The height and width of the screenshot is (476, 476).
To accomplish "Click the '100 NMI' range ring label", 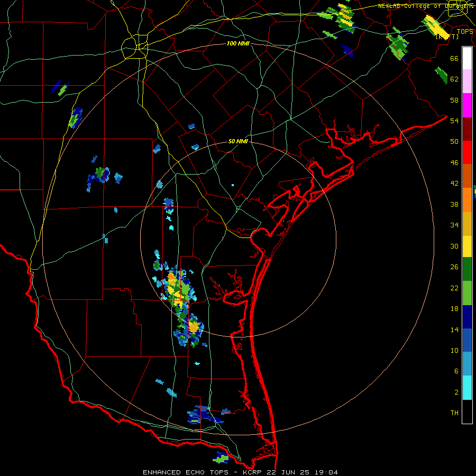I will tap(238, 43).
